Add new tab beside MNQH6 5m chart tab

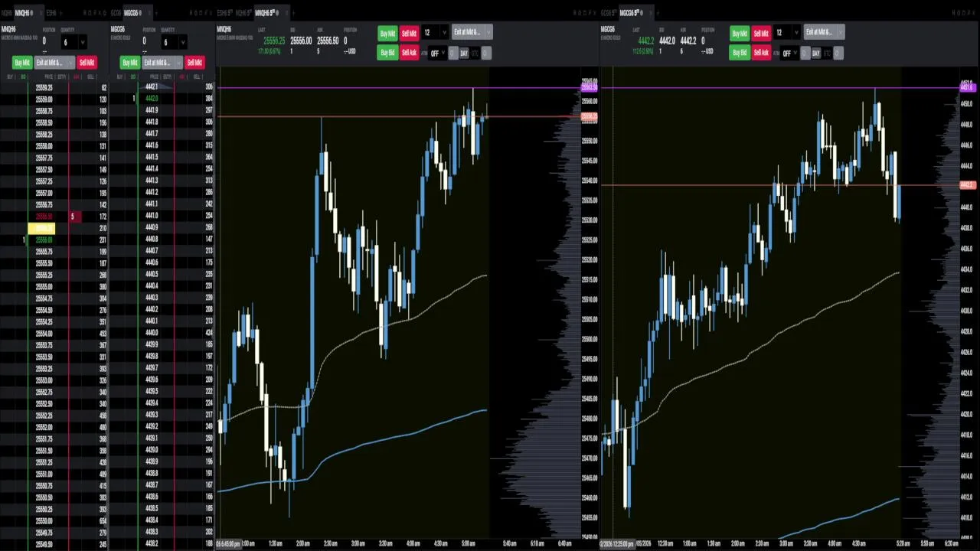pyautogui.click(x=292, y=13)
